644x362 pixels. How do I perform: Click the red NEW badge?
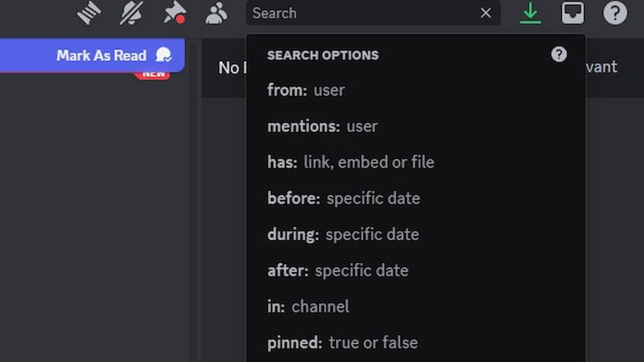(152, 75)
